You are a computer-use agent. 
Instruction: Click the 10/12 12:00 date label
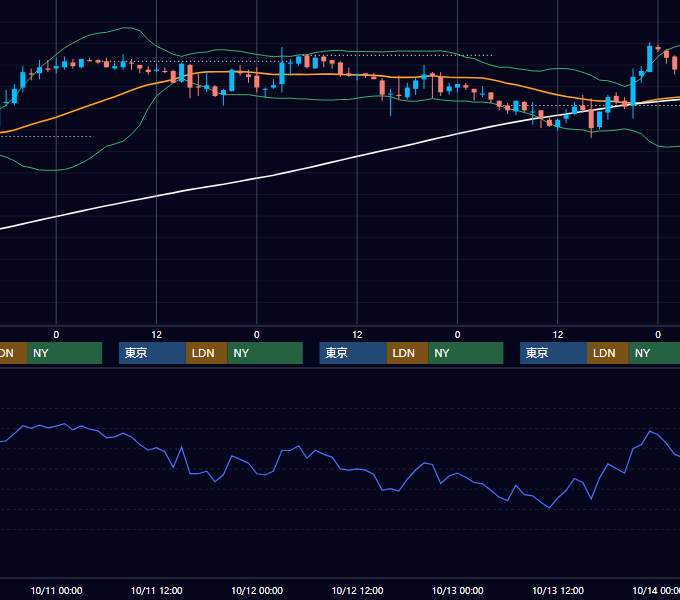point(357,590)
